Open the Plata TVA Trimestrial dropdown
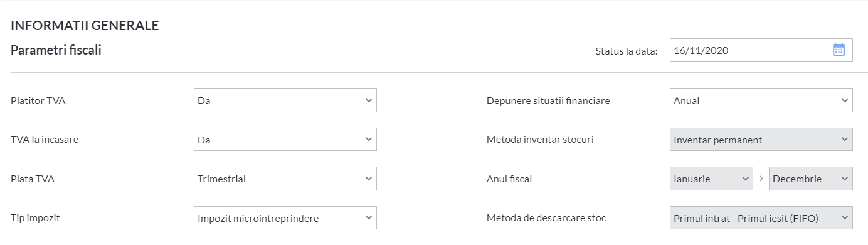This screenshot has height=245, width=868. [285, 179]
